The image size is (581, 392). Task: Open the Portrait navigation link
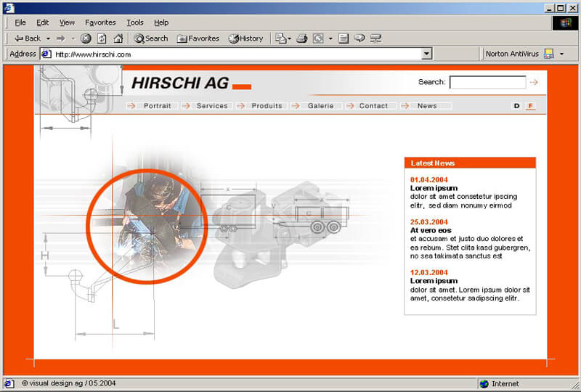click(x=158, y=106)
